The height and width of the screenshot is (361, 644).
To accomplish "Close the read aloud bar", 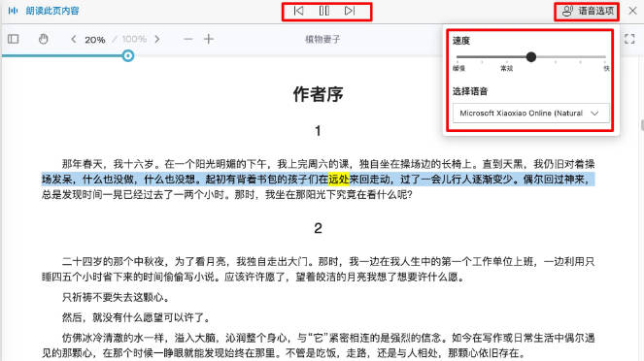I will pos(633,11).
